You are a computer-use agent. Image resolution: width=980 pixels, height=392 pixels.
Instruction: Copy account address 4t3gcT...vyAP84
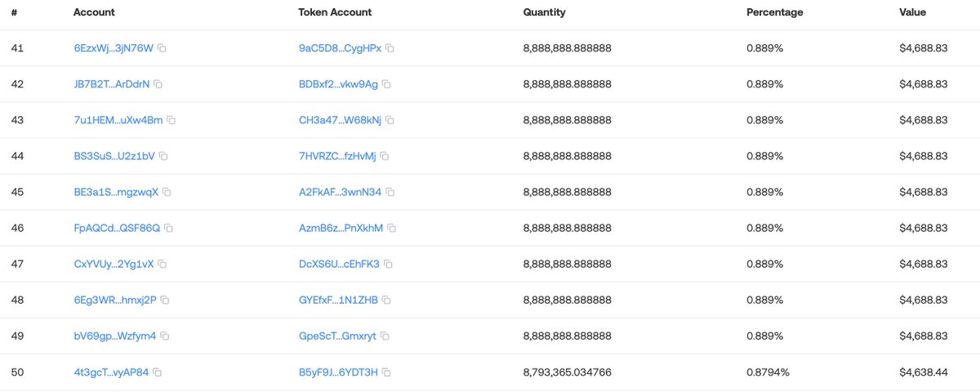click(157, 372)
